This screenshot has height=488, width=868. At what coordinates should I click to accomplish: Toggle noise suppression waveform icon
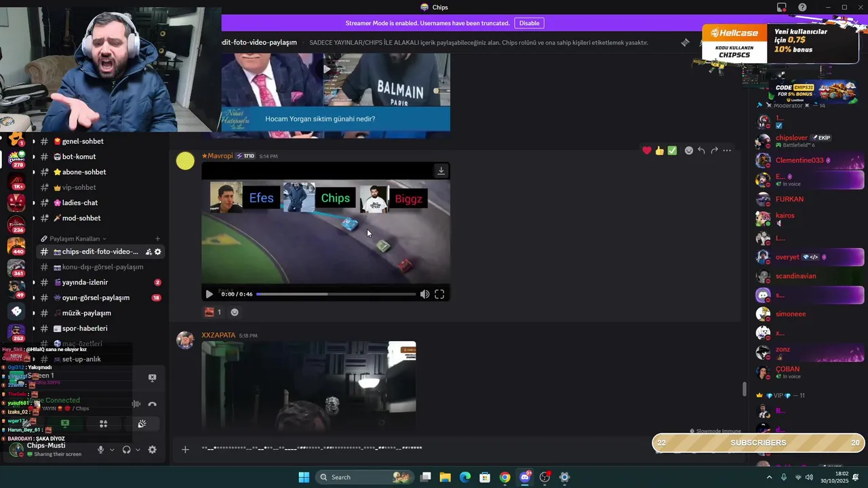tap(136, 404)
